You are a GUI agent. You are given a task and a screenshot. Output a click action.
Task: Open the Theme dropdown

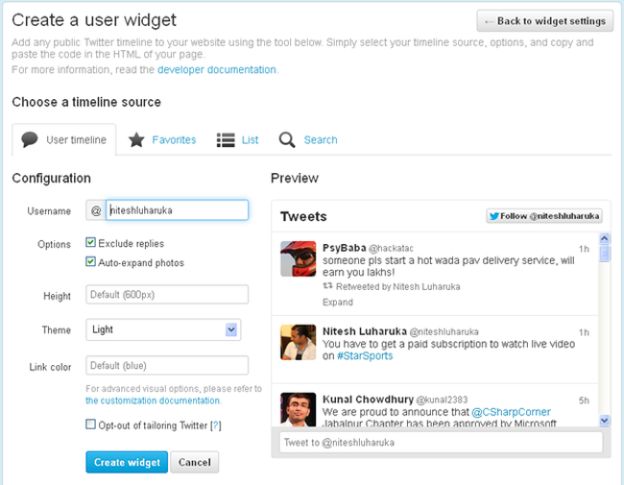pos(232,329)
